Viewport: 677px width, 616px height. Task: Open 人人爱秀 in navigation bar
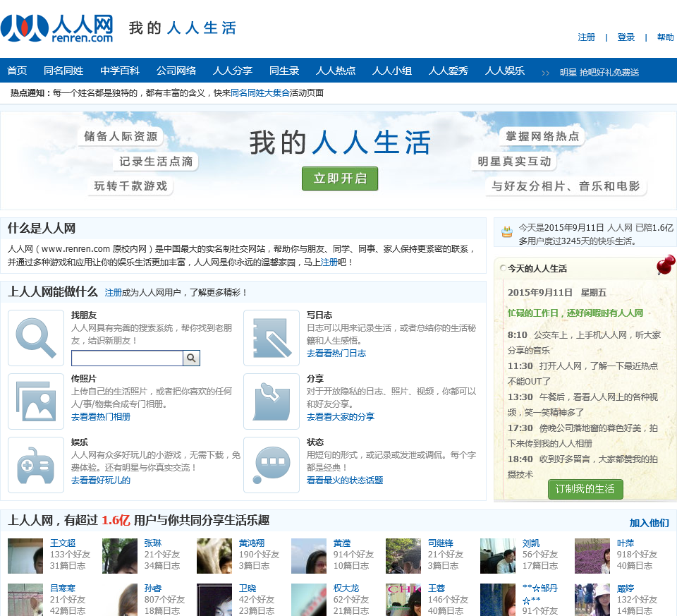coord(449,71)
